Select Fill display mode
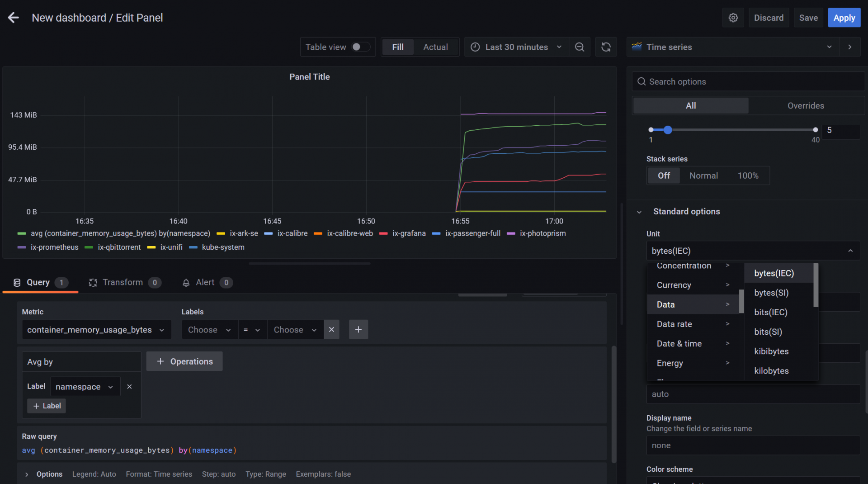Screen dimensions: 868x484 (398, 47)
